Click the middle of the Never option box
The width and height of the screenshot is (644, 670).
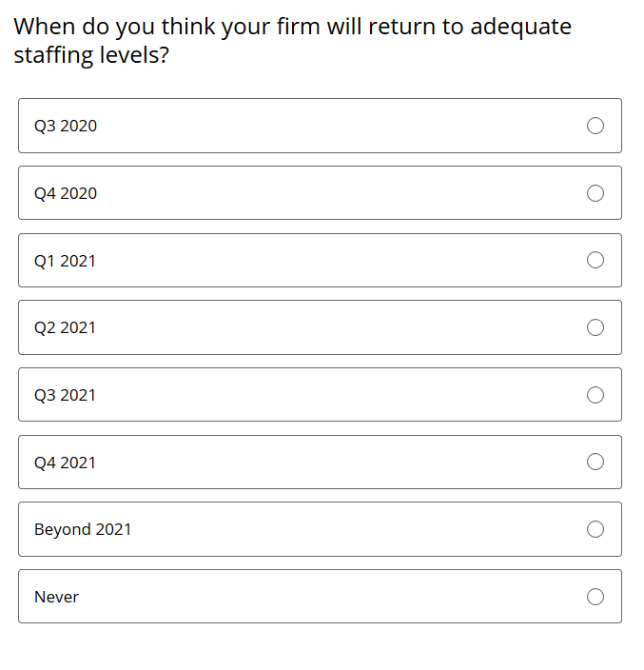pyautogui.click(x=320, y=597)
